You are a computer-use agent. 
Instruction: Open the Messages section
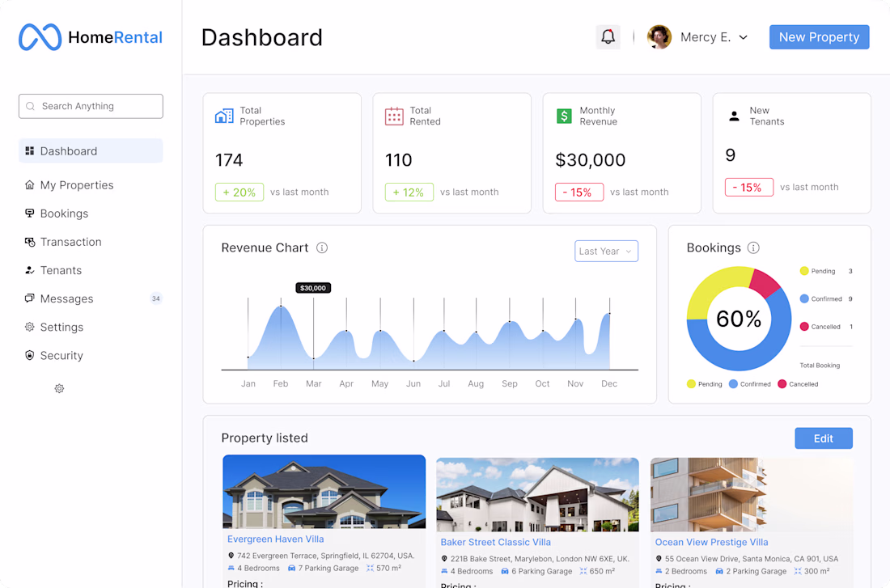coord(66,298)
